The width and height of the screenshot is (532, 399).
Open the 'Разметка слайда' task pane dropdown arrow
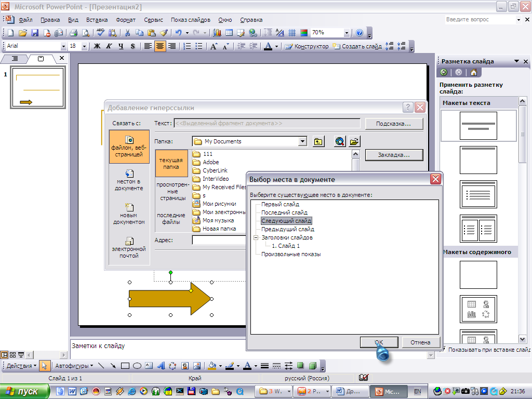(517, 61)
